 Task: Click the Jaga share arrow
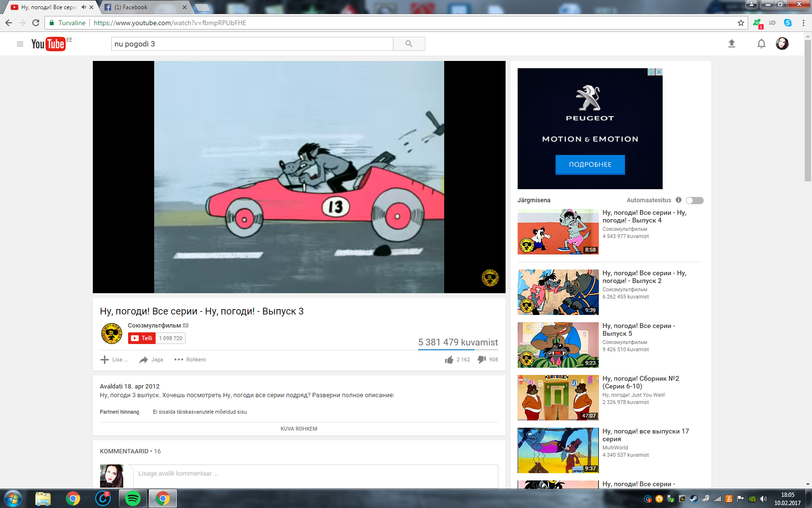(x=144, y=359)
